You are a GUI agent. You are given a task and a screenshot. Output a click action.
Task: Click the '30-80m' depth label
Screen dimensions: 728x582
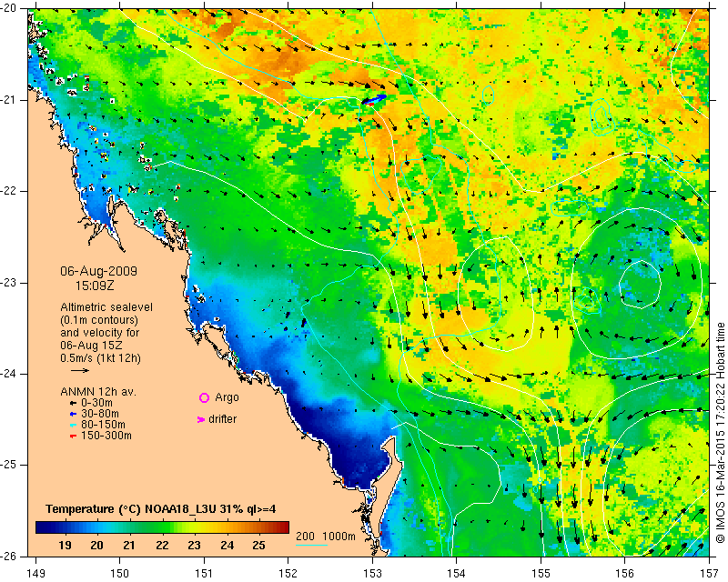click(x=100, y=414)
